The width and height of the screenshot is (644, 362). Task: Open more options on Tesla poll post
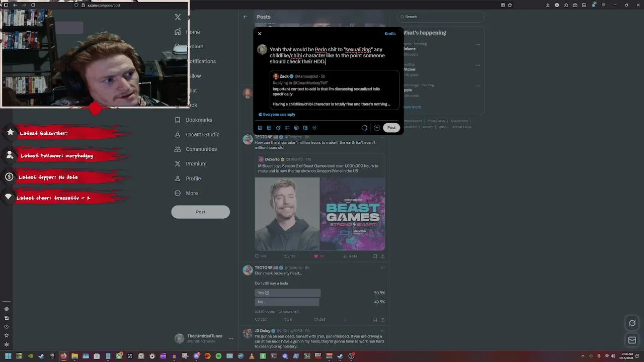(382, 268)
